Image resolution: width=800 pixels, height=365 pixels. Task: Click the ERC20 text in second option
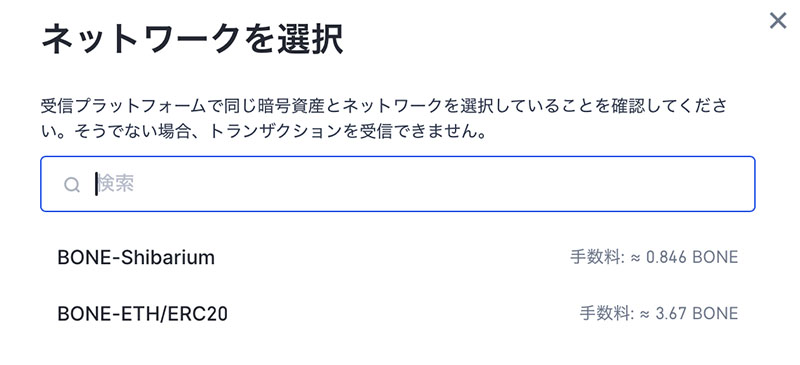tap(197, 313)
